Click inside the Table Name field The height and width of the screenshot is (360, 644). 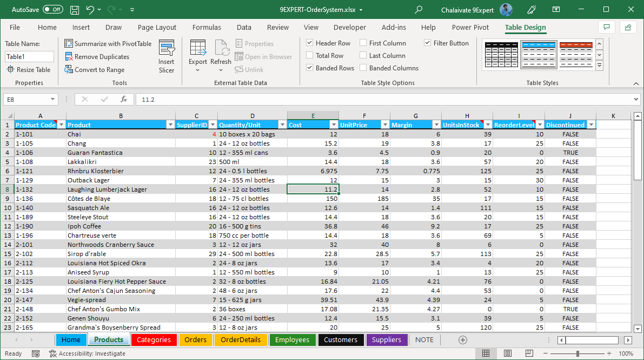pos(29,56)
